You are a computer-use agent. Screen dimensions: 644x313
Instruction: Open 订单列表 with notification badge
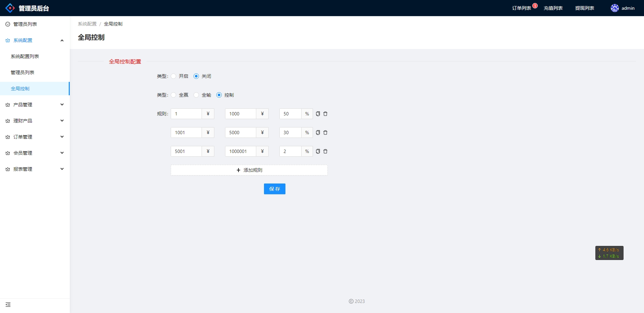click(521, 8)
